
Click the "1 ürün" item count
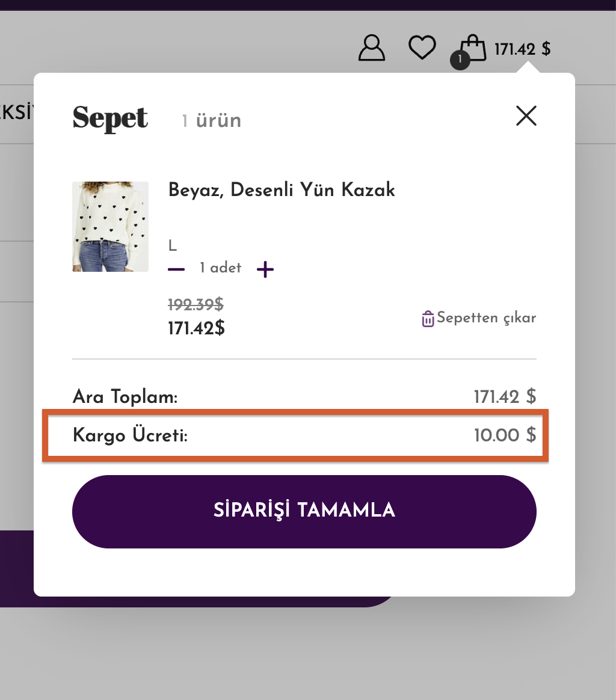click(x=212, y=120)
